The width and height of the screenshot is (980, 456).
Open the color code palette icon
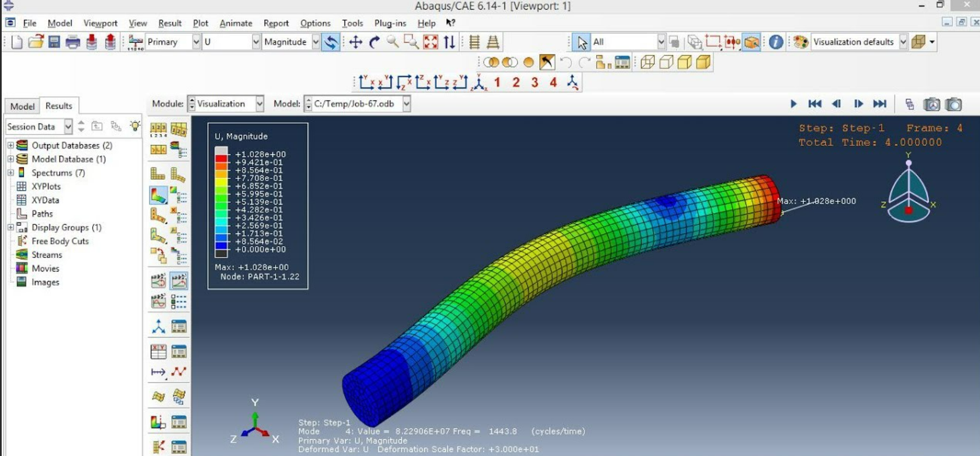[x=801, y=42]
